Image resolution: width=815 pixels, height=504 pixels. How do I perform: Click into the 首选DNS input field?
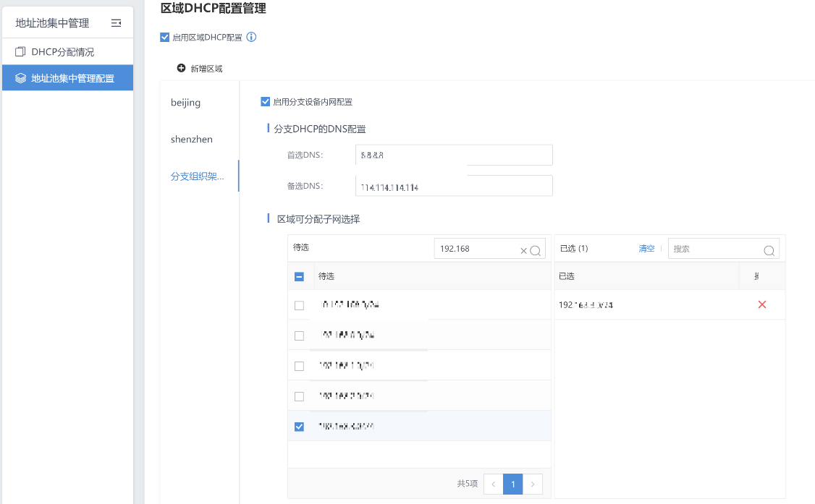[454, 155]
